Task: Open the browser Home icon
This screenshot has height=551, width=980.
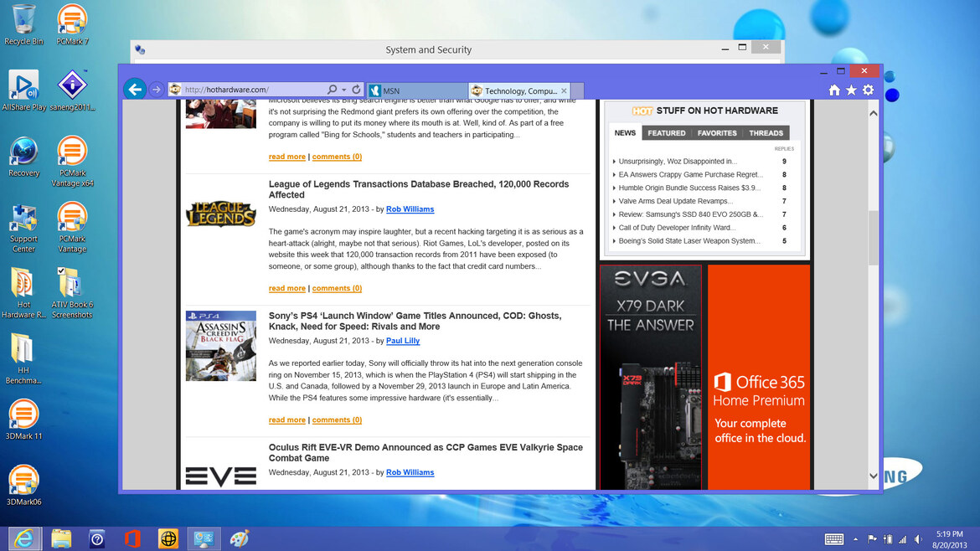Action: point(834,90)
